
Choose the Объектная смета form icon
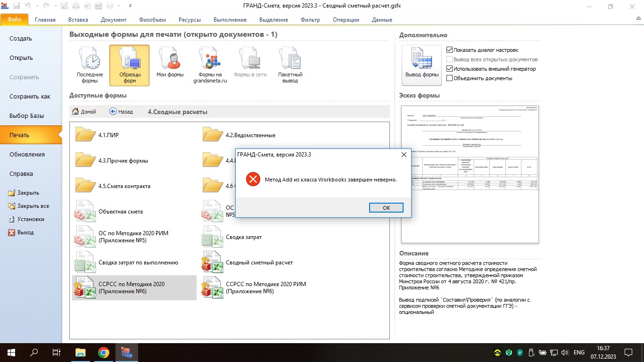click(x=85, y=212)
